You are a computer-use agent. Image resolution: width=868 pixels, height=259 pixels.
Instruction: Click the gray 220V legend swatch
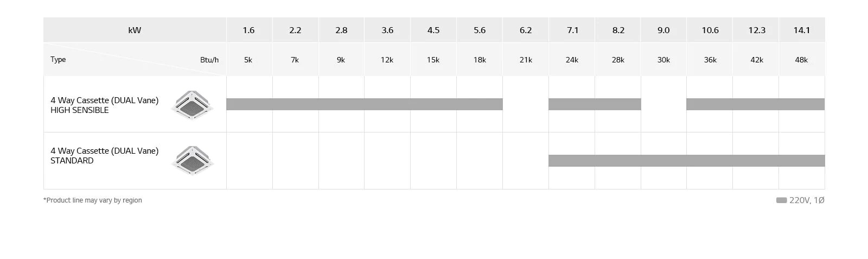pos(781,200)
